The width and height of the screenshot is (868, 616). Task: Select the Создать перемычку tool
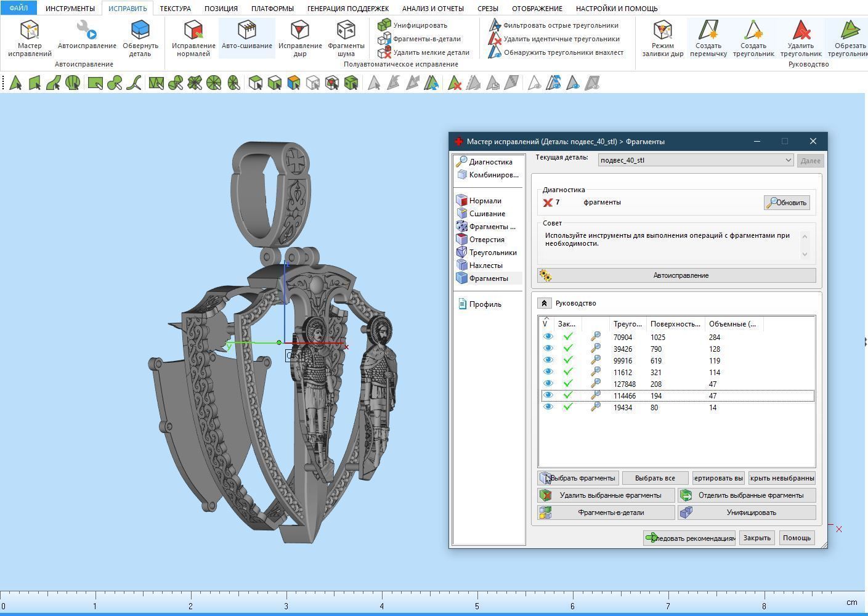point(708,38)
